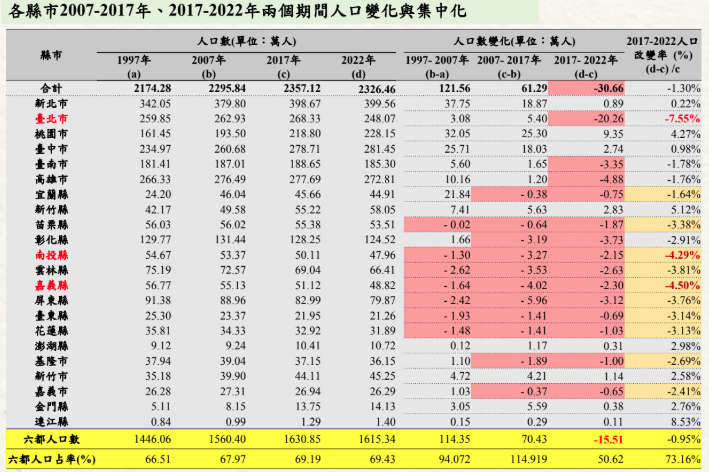Viewport: 709px width, 472px height.
Task: Select the -3.53 cell for 雲林縣
Action: coord(510,270)
